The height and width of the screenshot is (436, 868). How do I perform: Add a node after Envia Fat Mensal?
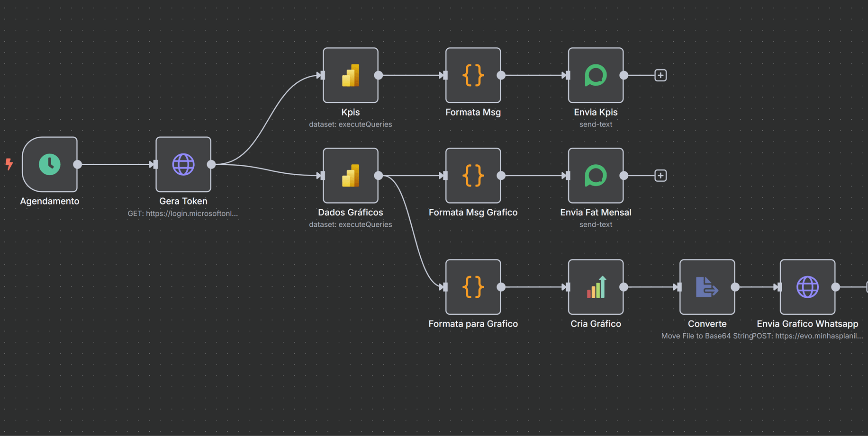point(660,176)
